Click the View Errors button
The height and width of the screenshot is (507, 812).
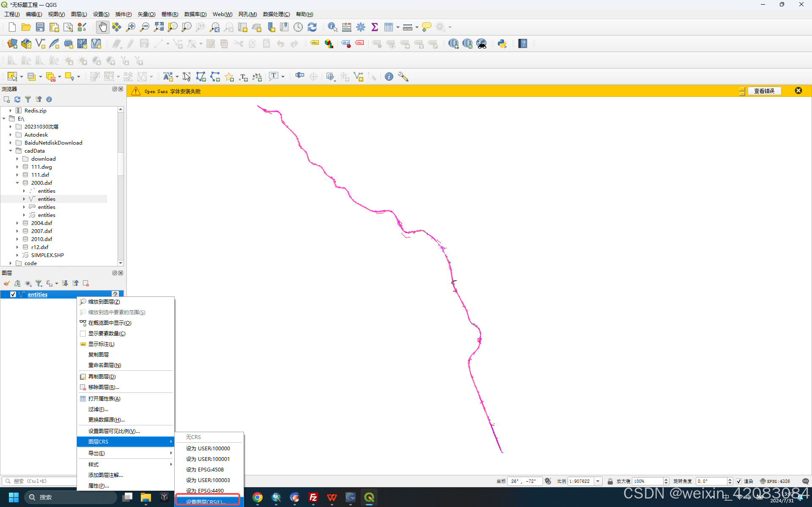(764, 91)
